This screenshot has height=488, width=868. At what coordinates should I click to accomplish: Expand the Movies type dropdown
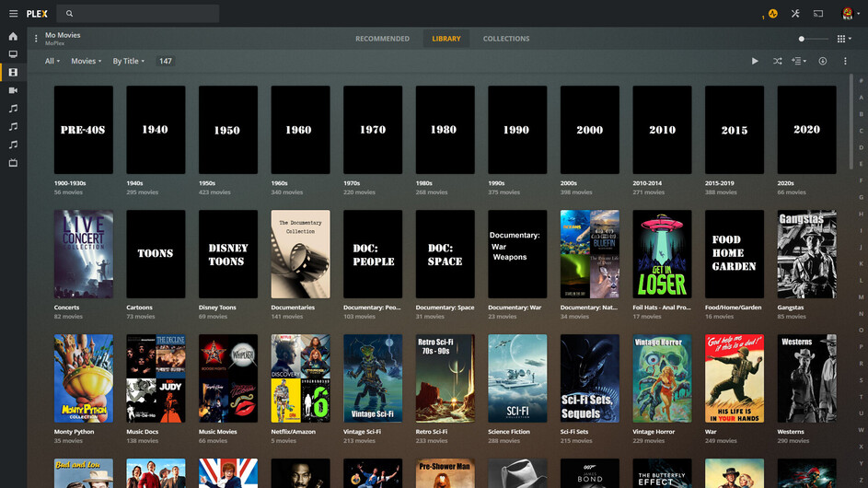[x=86, y=61]
